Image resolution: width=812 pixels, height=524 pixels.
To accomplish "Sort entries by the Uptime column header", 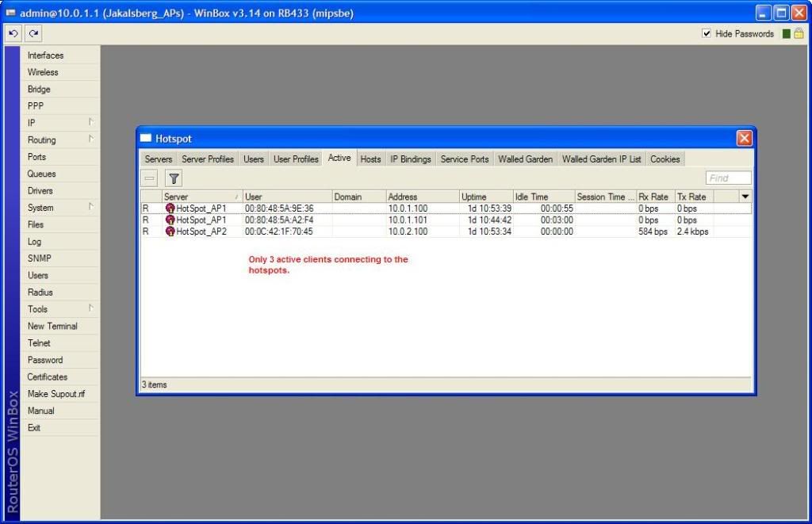I will [x=474, y=196].
